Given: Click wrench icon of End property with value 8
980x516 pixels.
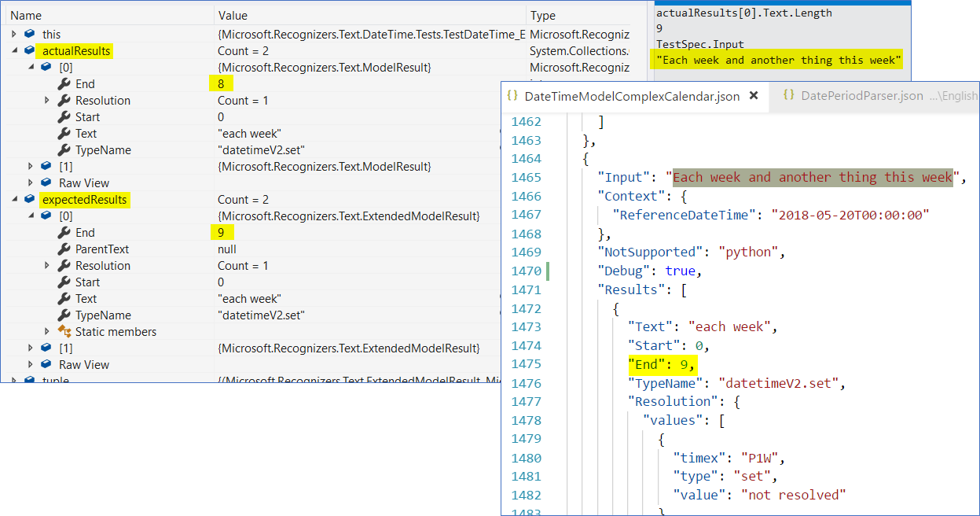Looking at the screenshot, I should pyautogui.click(x=64, y=83).
